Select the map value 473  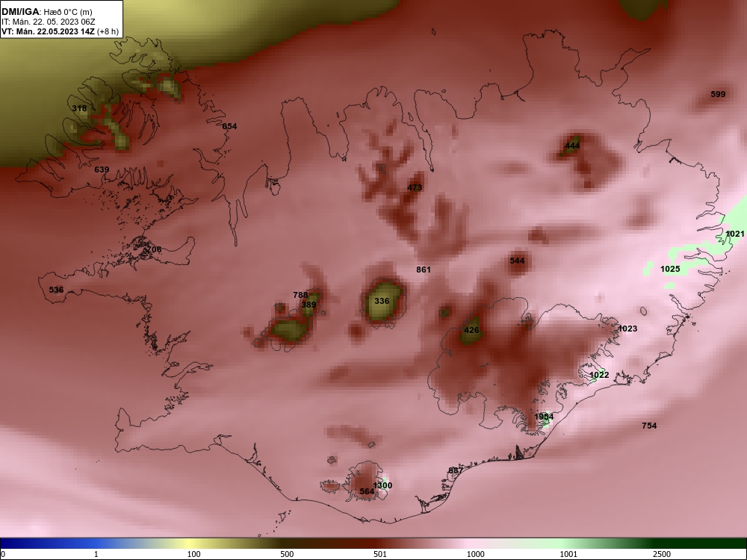(415, 187)
